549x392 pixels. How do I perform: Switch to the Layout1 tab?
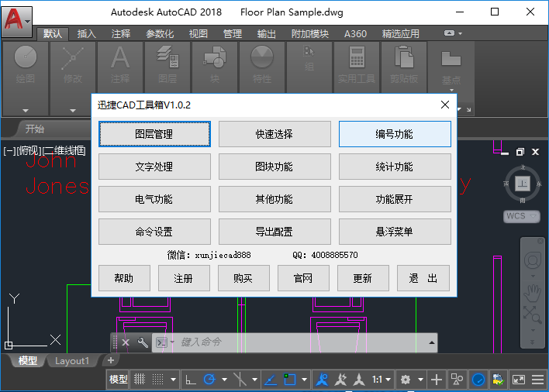pyautogui.click(x=72, y=361)
